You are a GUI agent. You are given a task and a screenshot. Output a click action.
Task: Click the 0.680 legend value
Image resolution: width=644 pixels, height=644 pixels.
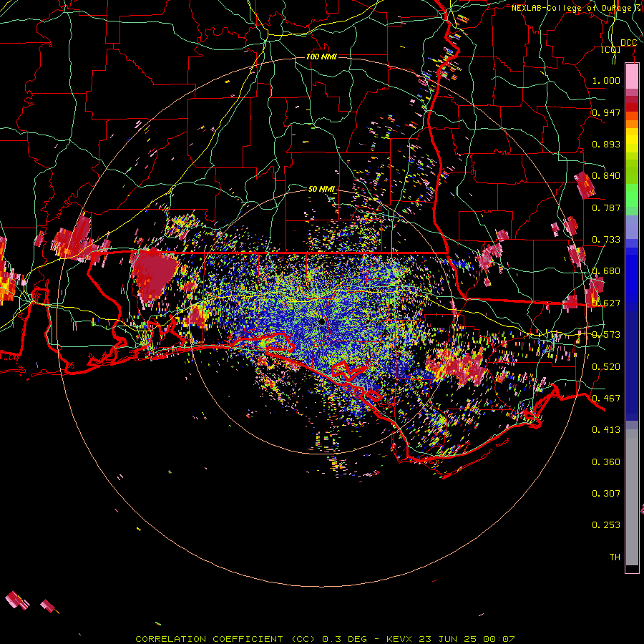coord(606,271)
